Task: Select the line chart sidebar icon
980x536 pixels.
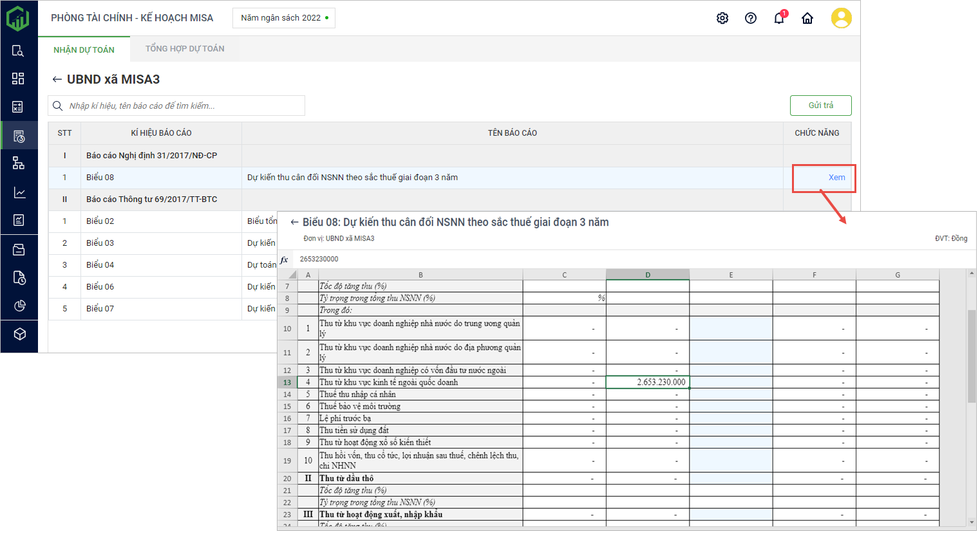Action: pos(19,192)
